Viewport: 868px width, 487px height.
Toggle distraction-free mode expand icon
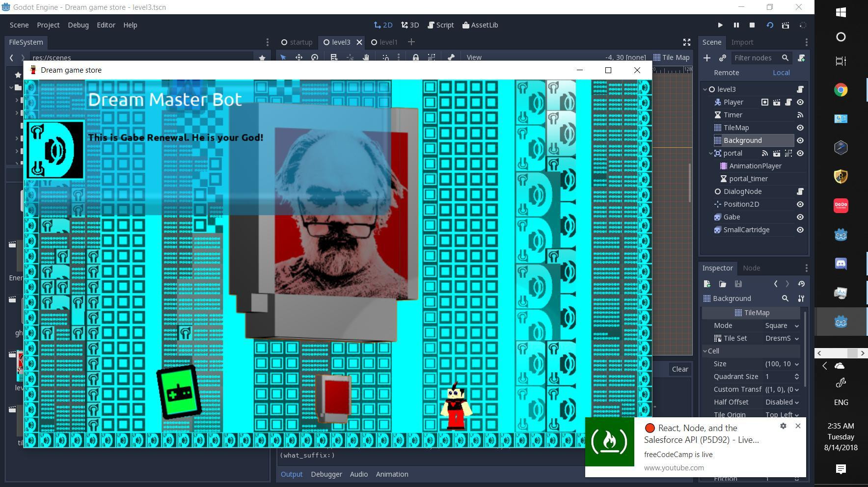[x=687, y=42]
